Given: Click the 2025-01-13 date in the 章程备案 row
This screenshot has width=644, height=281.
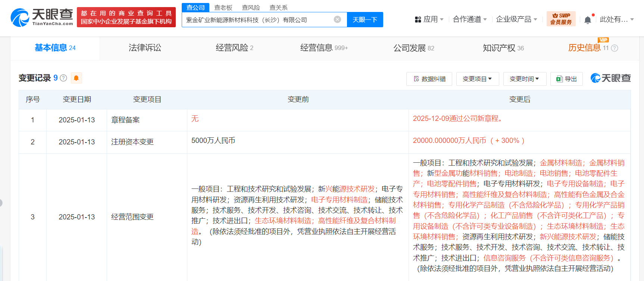Looking at the screenshot, I should 77,120.
